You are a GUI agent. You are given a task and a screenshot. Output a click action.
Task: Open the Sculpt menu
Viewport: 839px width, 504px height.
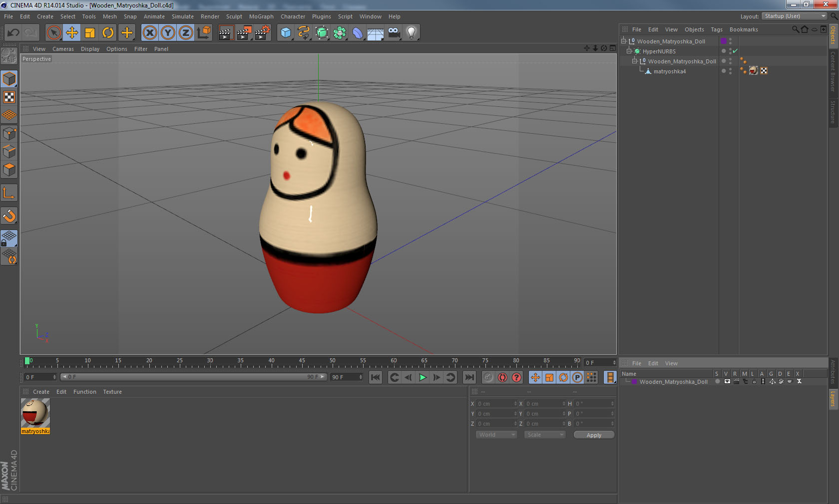click(234, 16)
